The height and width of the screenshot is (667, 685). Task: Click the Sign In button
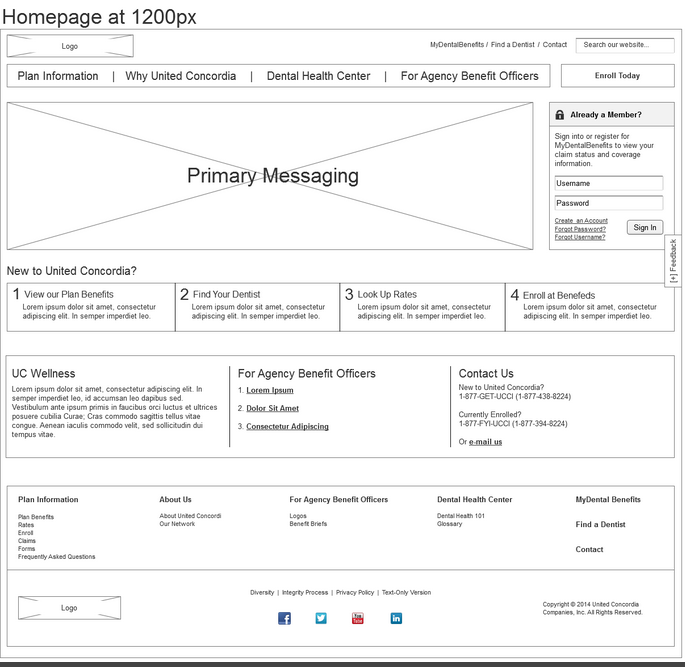coord(645,227)
